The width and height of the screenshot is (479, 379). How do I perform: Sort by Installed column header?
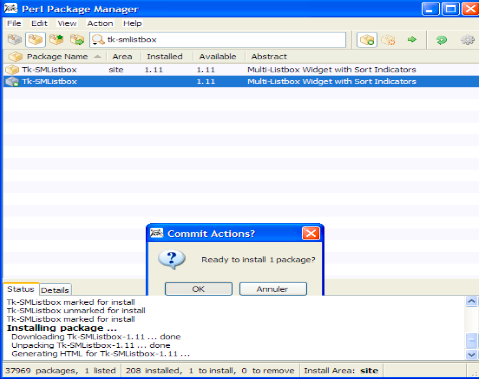coord(167,56)
